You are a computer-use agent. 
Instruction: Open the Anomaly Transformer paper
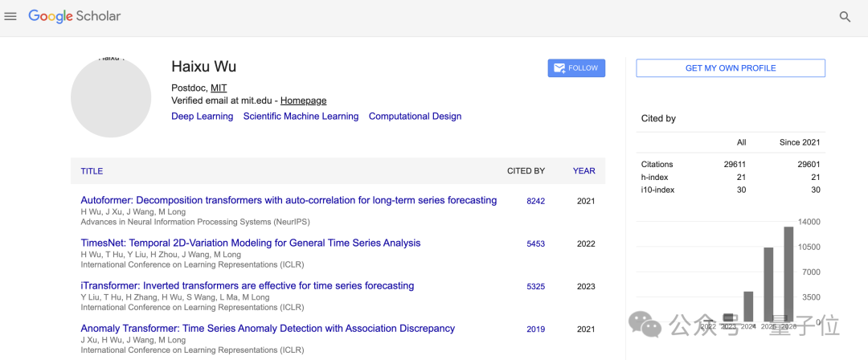pos(268,329)
